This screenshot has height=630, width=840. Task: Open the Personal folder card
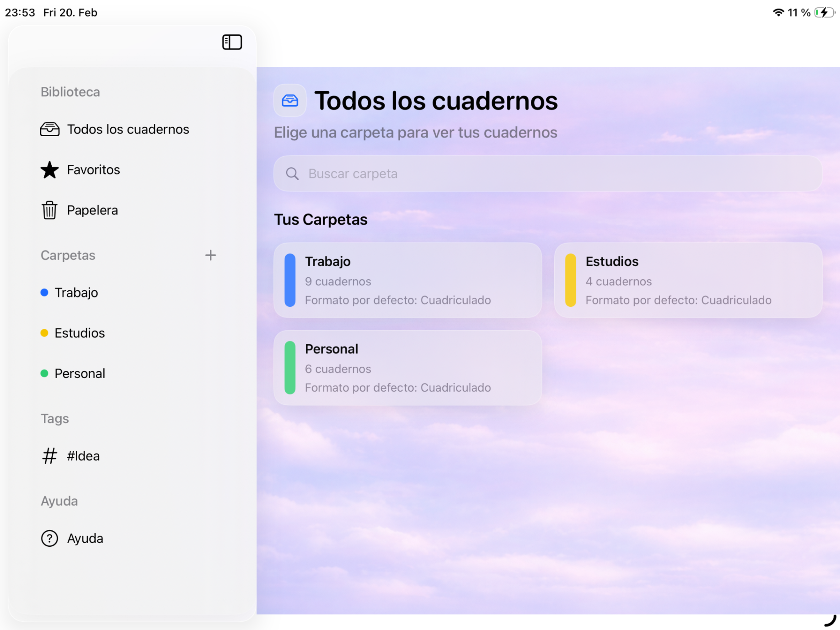[x=408, y=367]
